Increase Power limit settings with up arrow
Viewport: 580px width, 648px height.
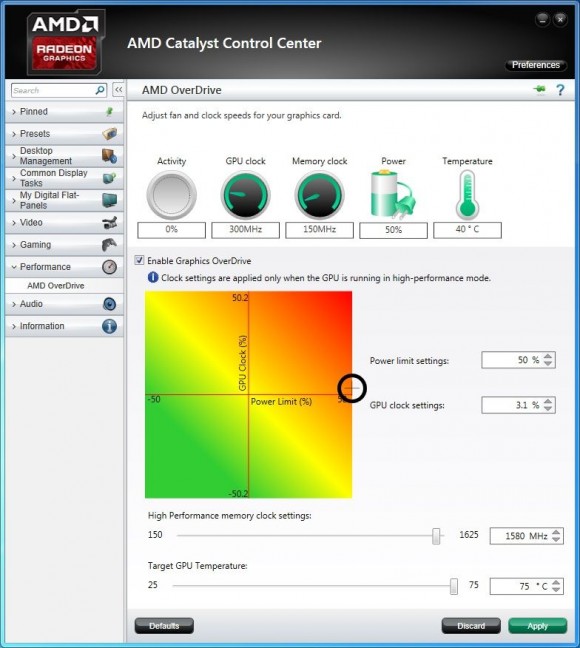point(548,356)
